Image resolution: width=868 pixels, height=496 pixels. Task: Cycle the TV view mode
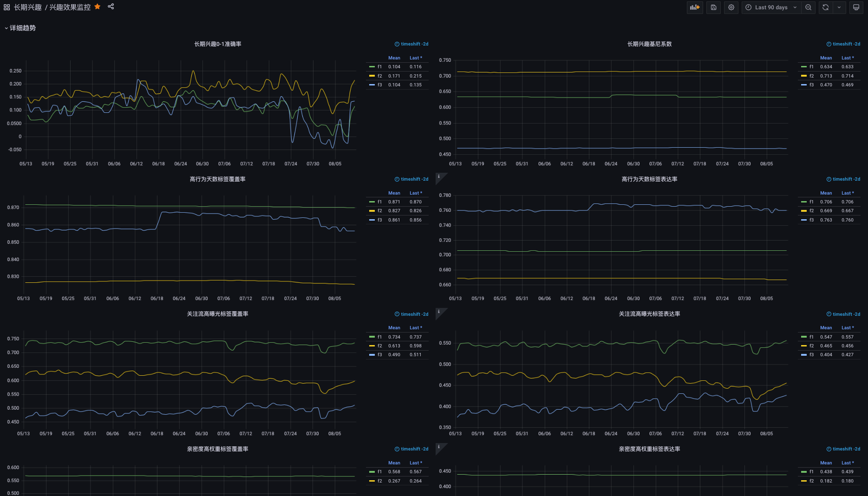(856, 7)
